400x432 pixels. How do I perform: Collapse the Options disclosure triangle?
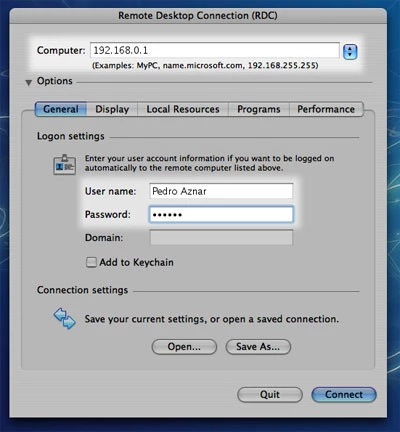pyautogui.click(x=29, y=82)
